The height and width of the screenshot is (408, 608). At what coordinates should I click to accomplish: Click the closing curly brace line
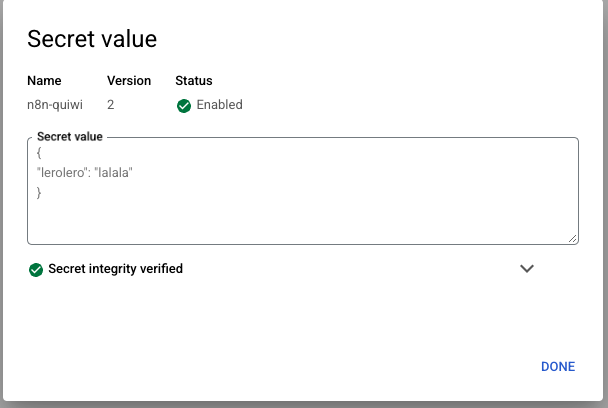coord(39,192)
